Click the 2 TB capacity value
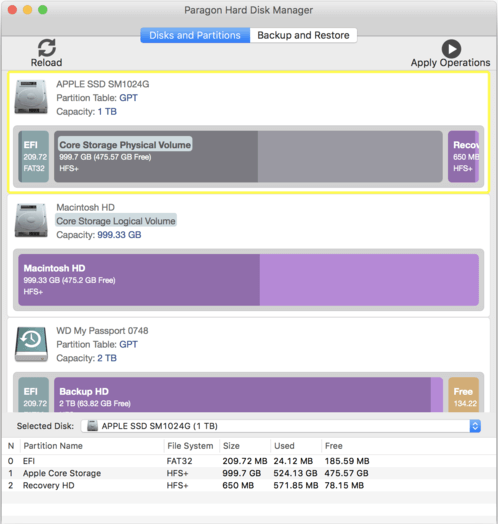498x524 pixels. (x=107, y=358)
